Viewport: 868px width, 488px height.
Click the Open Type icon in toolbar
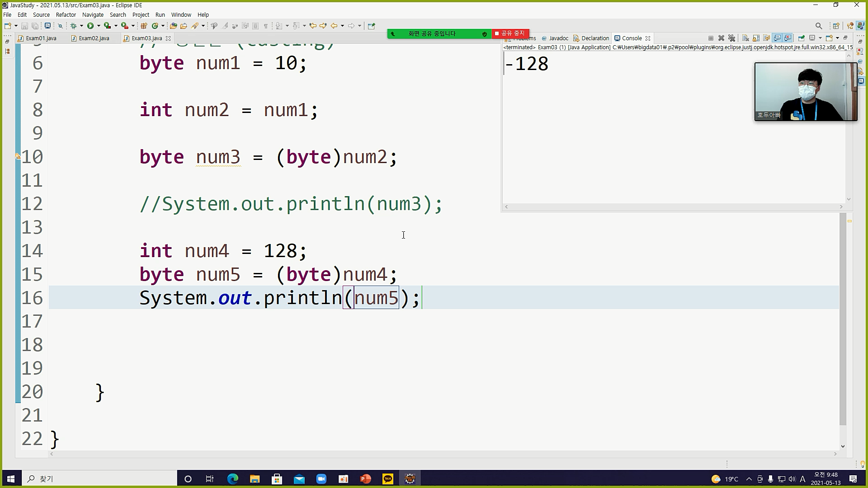tap(174, 26)
